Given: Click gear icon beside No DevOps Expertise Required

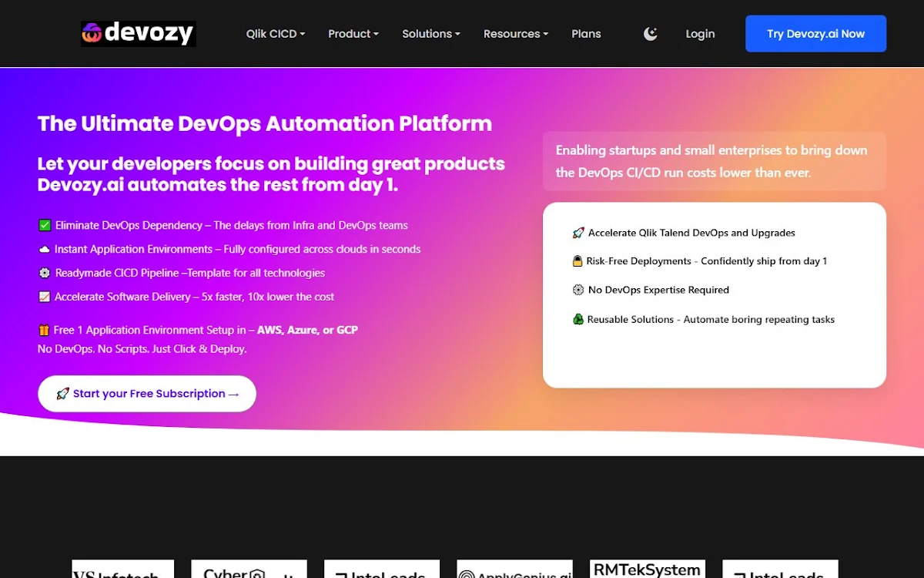Looking at the screenshot, I should click(578, 291).
